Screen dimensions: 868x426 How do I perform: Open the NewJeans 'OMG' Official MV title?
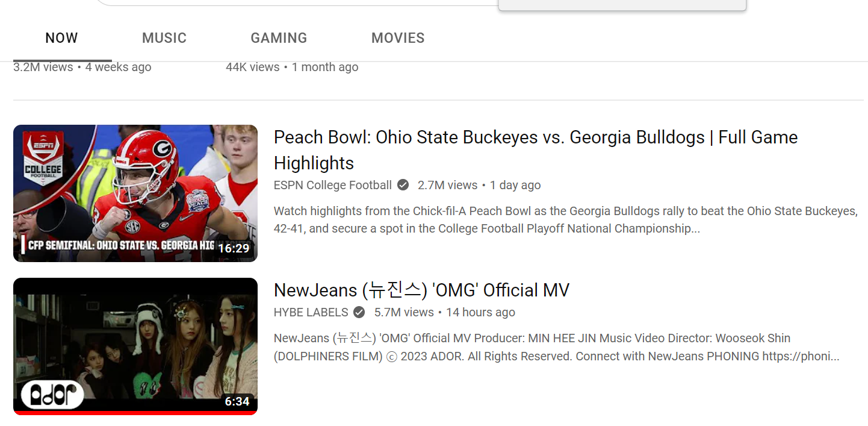pyautogui.click(x=421, y=290)
